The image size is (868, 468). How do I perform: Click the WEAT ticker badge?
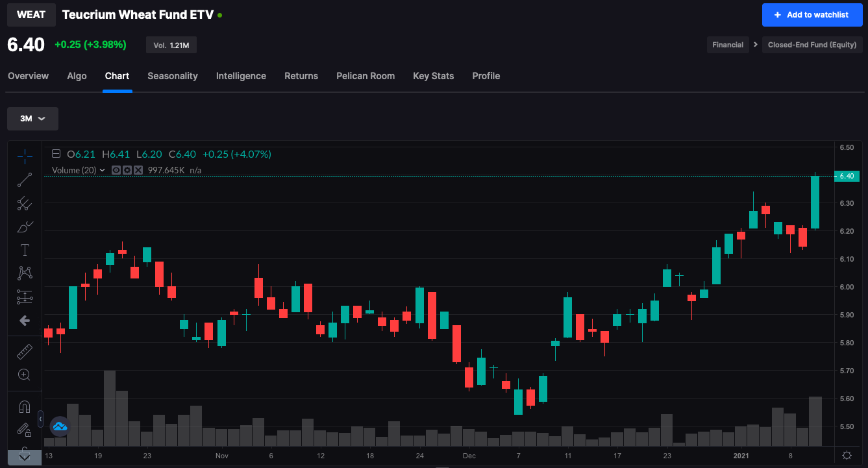31,15
